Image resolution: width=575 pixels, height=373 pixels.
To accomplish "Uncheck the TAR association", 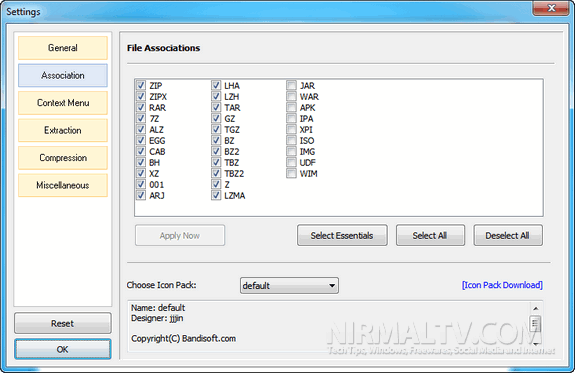I will pyautogui.click(x=216, y=107).
